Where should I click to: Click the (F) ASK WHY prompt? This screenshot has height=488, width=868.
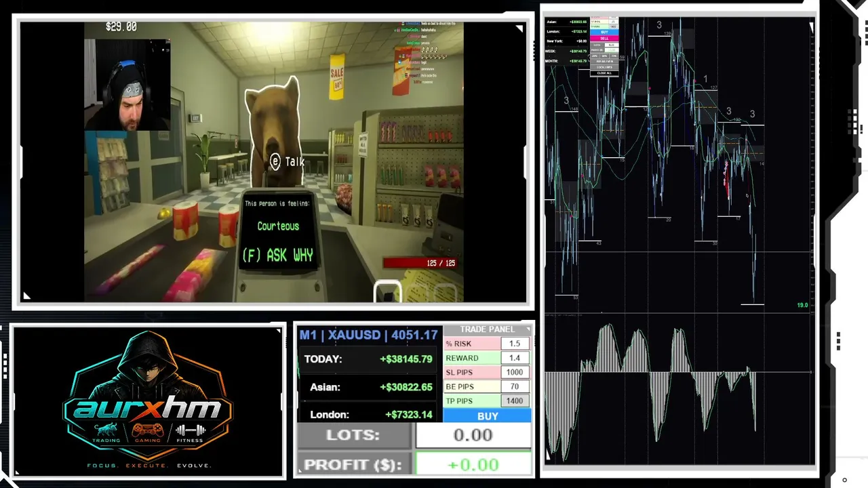pos(277,256)
